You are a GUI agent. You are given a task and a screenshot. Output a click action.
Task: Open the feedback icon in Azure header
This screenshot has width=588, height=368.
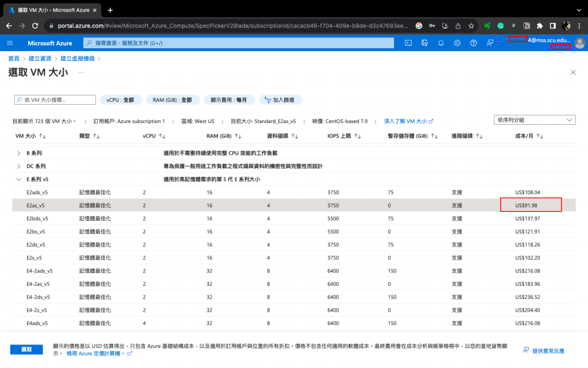490,43
